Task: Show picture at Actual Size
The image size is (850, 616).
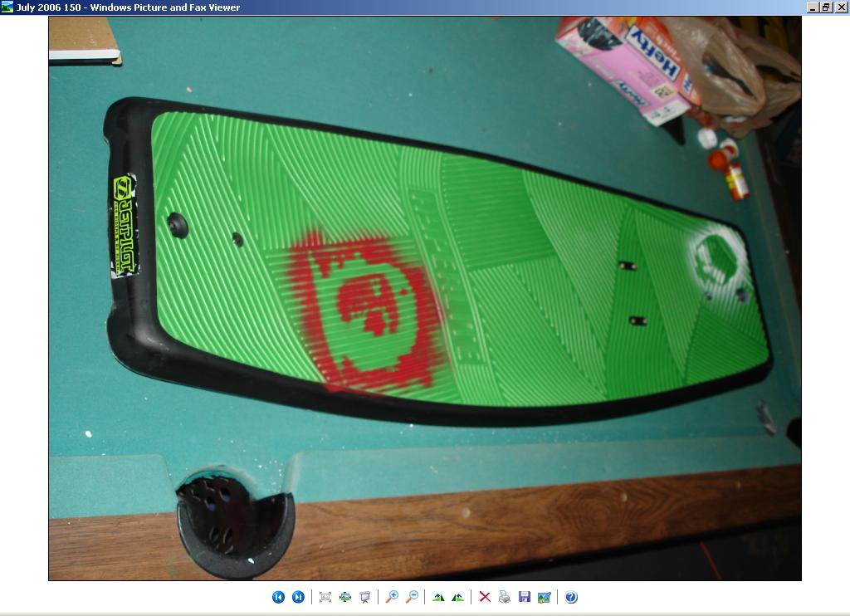Action: pyautogui.click(x=345, y=597)
